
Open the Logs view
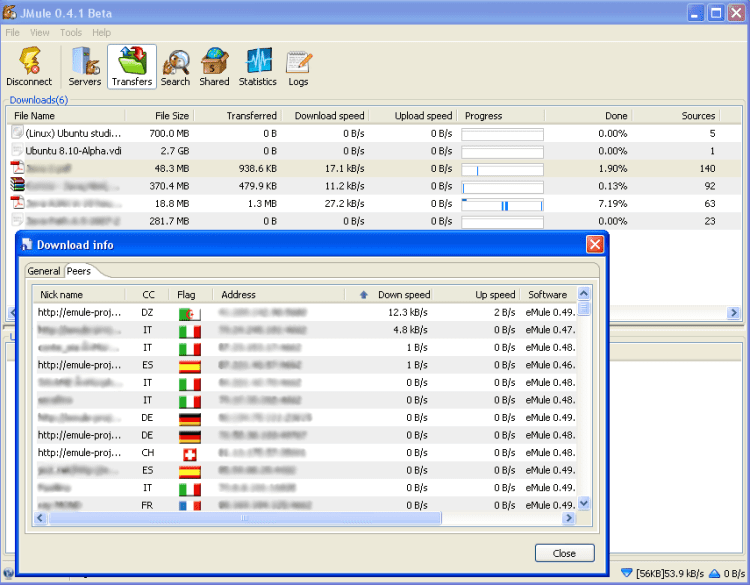298,66
